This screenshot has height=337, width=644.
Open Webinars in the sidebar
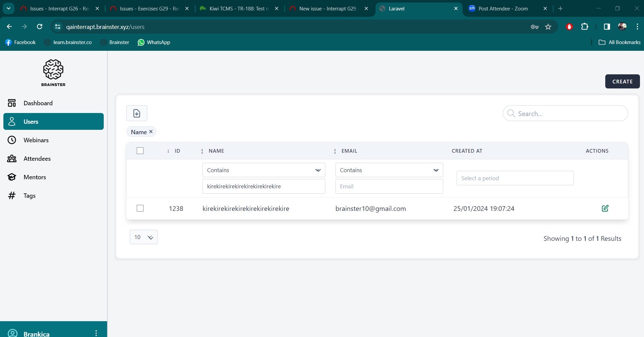tap(36, 140)
